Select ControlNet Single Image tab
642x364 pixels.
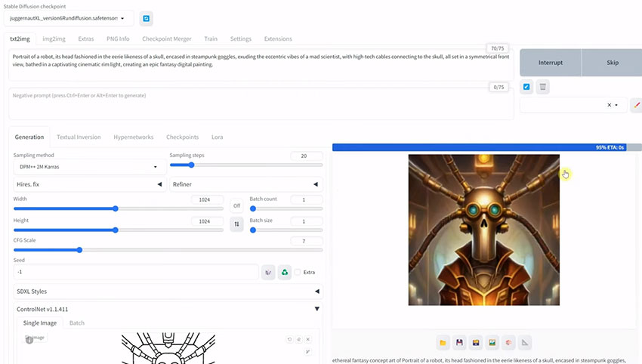40,323
